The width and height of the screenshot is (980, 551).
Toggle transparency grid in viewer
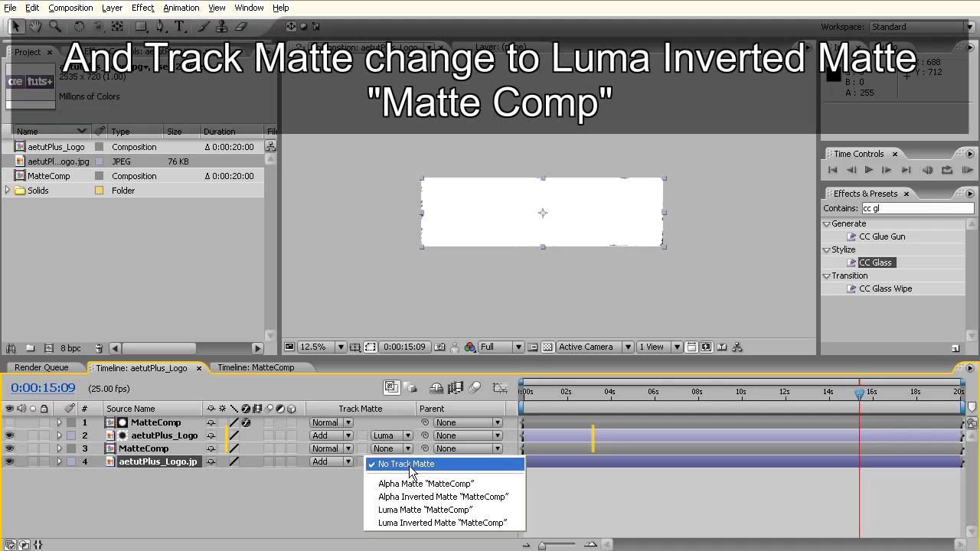pos(547,347)
